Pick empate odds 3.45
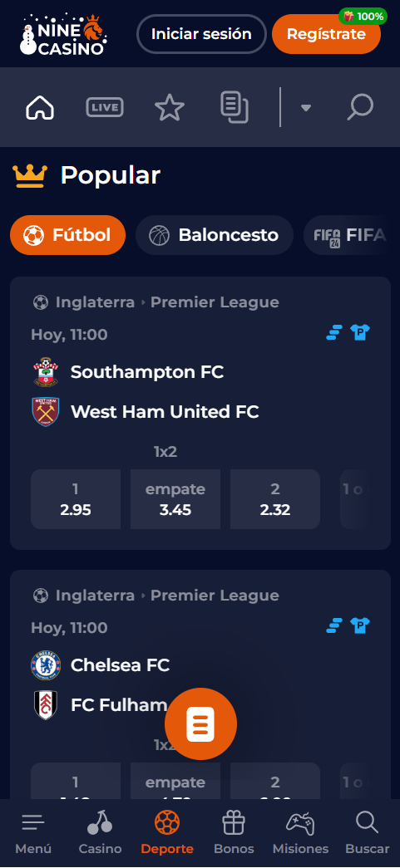The image size is (400, 868). point(175,499)
